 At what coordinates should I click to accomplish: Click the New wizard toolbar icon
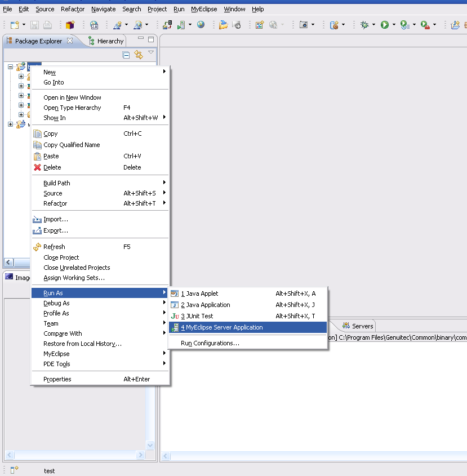(x=15, y=25)
